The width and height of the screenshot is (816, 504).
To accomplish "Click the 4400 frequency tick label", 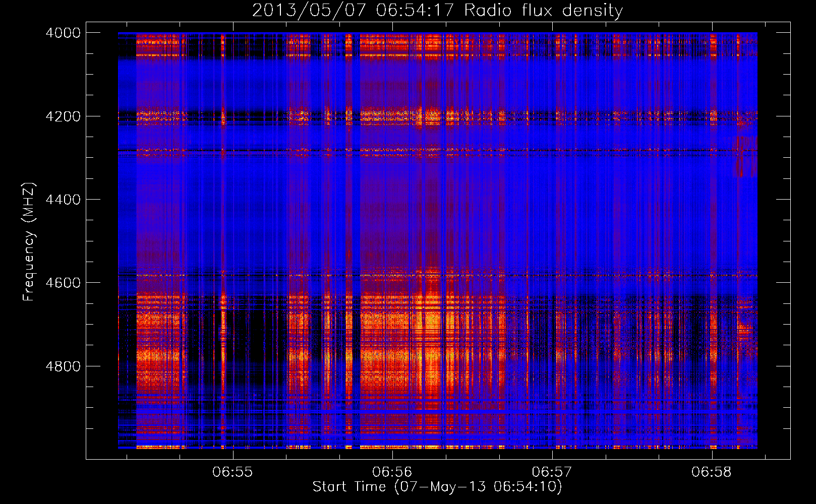I will (63, 200).
